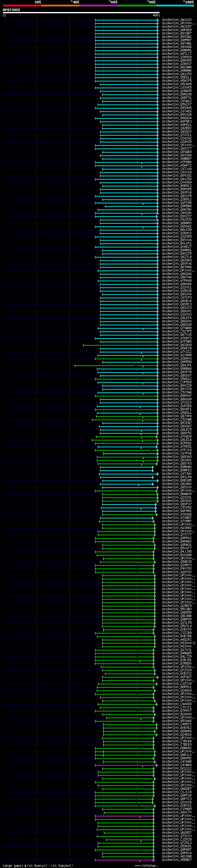The image size is (197, 868).
Task: Select hit UniRef100_B8P5C1
Action: (177, 687)
